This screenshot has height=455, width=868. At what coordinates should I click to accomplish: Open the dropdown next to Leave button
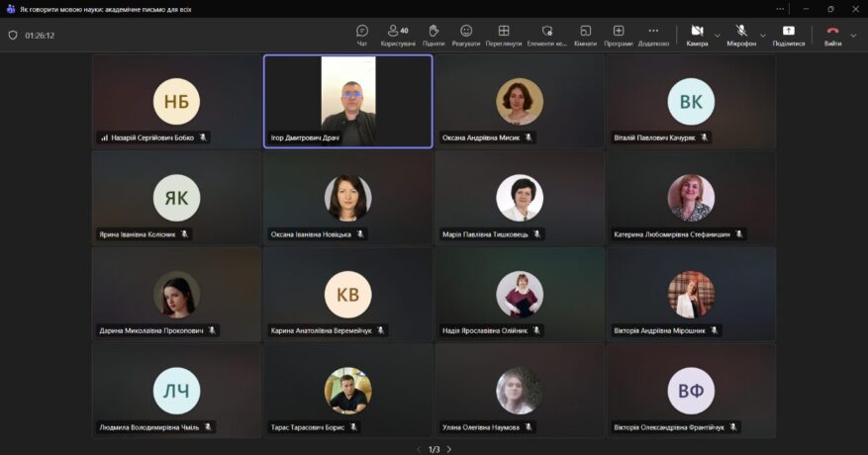tap(854, 35)
